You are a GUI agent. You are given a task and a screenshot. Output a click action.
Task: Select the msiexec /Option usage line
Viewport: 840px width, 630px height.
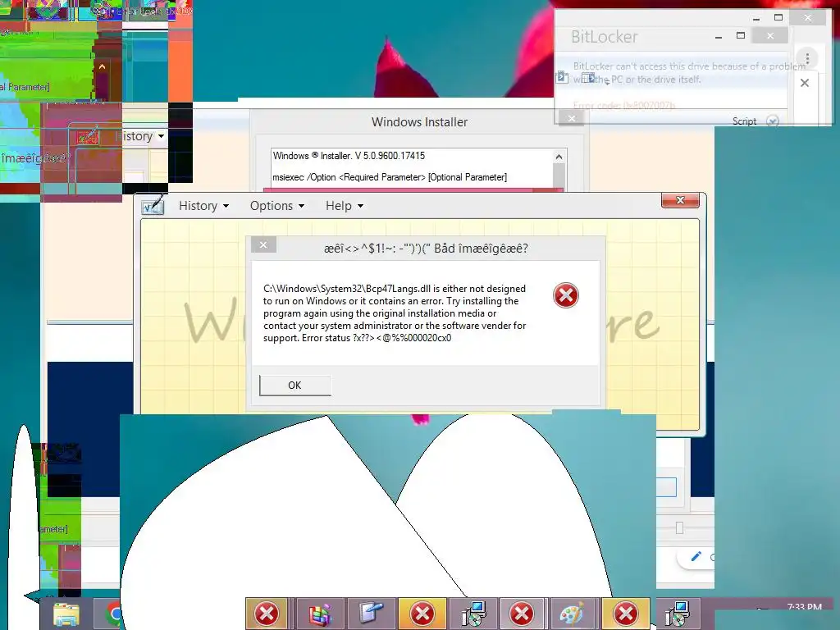tap(390, 177)
